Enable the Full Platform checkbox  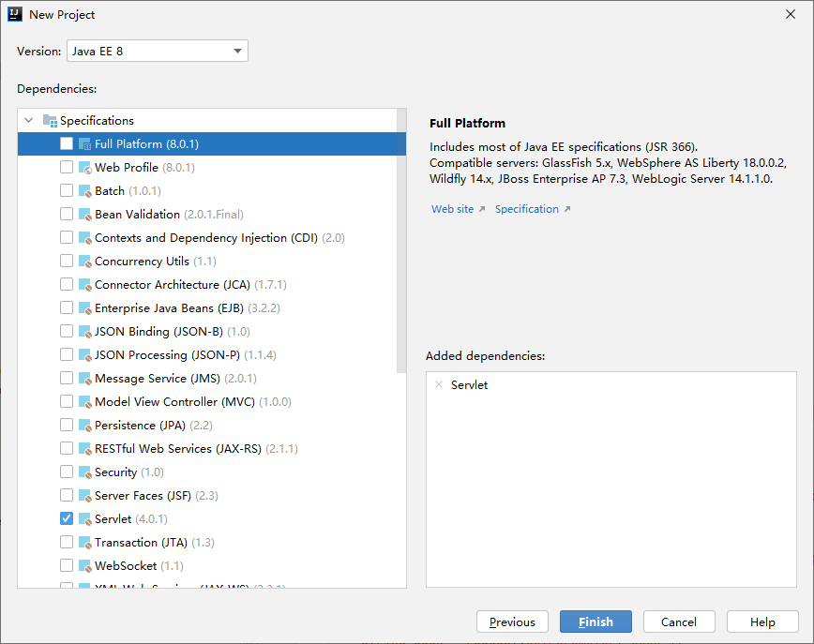coord(67,143)
